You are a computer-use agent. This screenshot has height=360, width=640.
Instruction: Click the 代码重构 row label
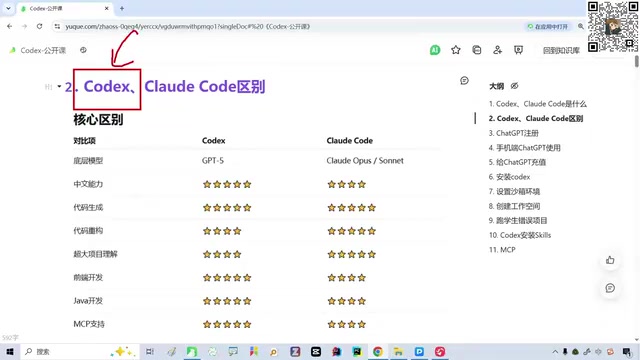click(88, 231)
